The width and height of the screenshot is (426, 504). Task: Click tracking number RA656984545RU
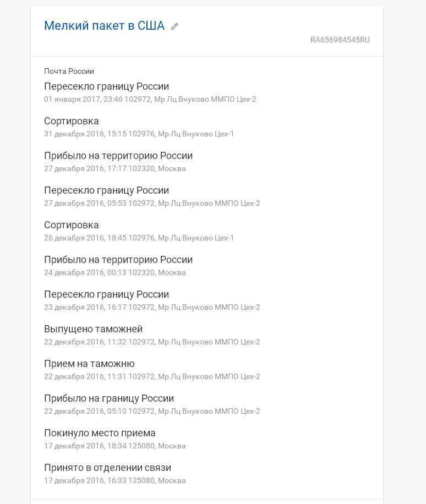point(340,40)
